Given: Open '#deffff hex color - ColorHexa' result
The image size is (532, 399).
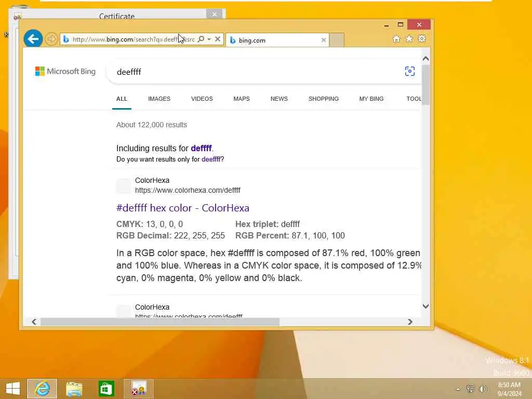Looking at the screenshot, I should 182,208.
